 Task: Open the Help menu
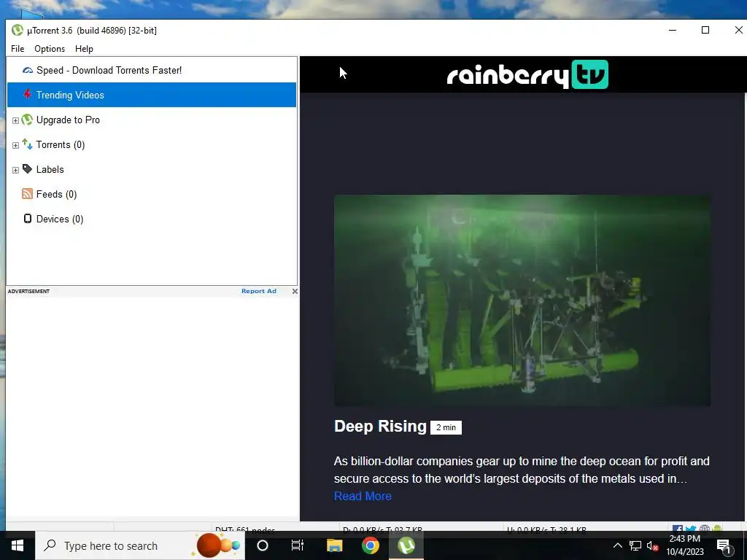[x=84, y=49]
